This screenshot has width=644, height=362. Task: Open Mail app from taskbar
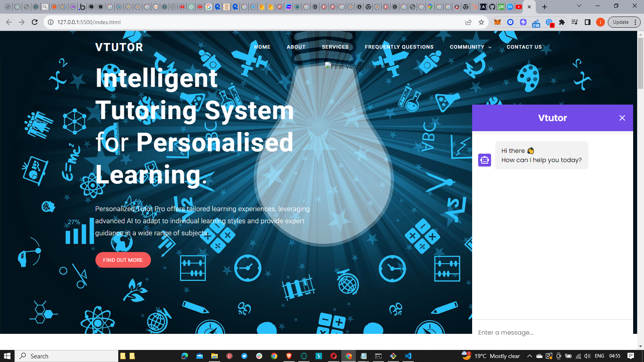(200, 356)
